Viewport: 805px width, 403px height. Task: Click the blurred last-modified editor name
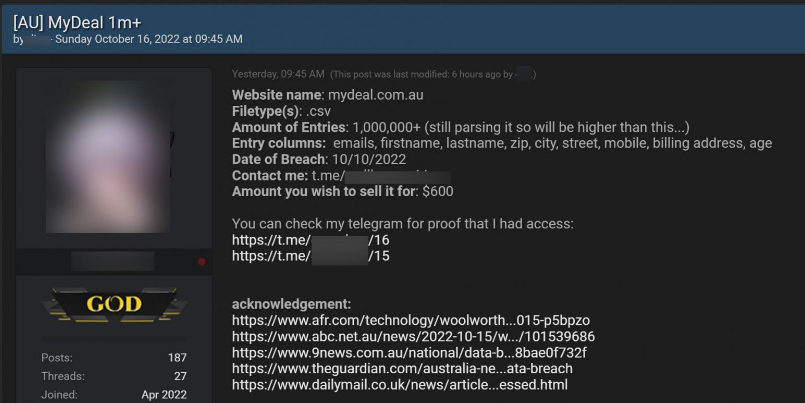(524, 74)
